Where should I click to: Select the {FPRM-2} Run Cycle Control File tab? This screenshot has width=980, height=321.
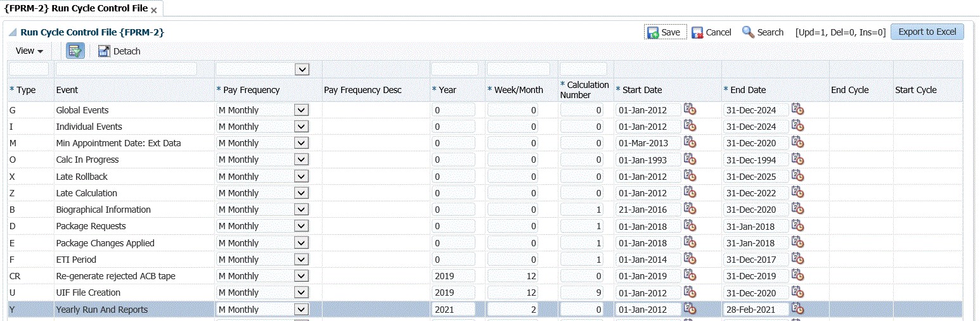[75, 9]
